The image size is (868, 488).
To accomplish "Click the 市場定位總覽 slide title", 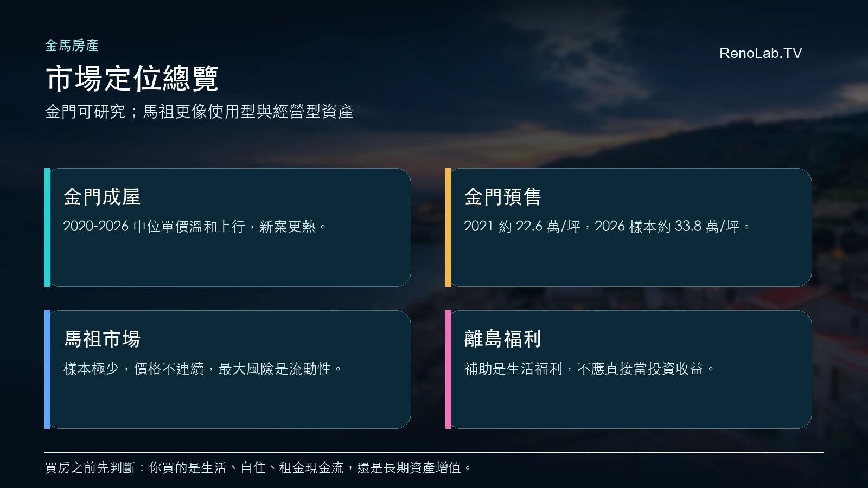I will [132, 79].
